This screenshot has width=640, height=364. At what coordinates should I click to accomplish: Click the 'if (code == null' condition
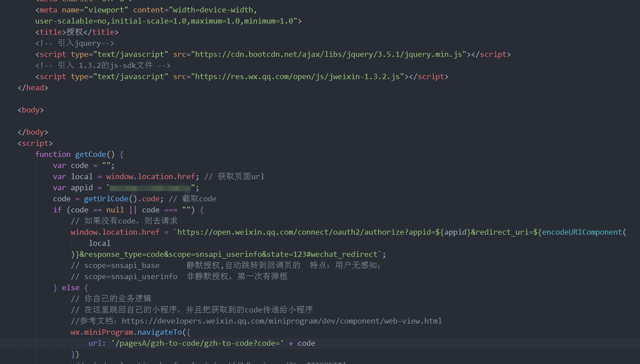tap(89, 210)
